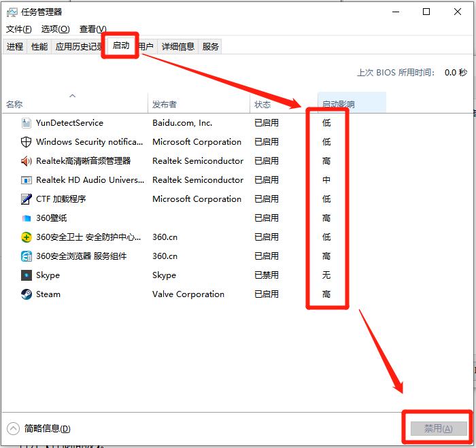The width and height of the screenshot is (476, 448).
Task: Switch to the 进程 tab
Action: (14, 47)
